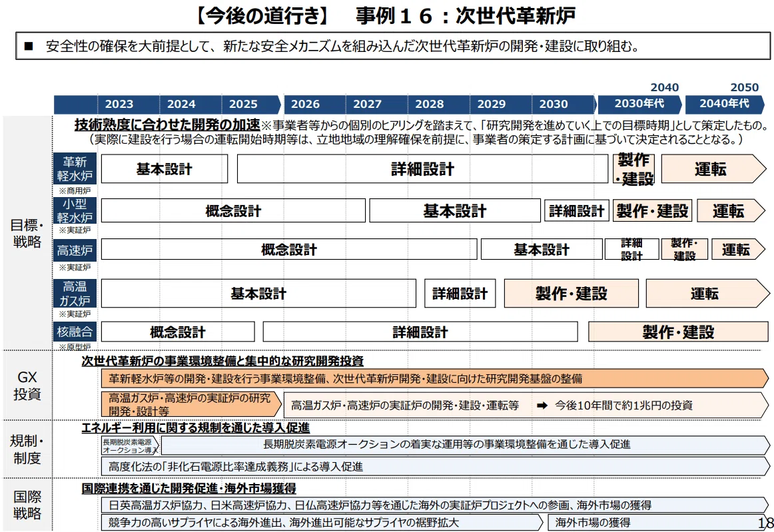Click the 目標・戦略 section label
The width and height of the screenshot is (774, 532).
click(x=27, y=234)
